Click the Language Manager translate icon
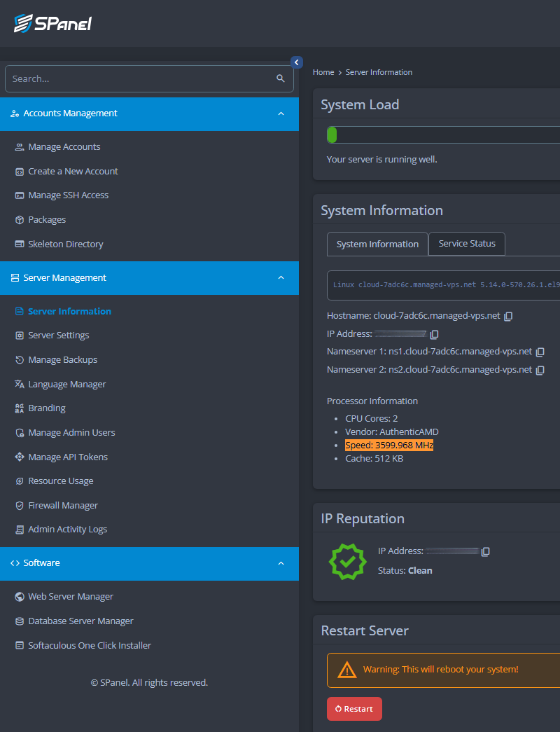This screenshot has height=732, width=560. pos(20,384)
